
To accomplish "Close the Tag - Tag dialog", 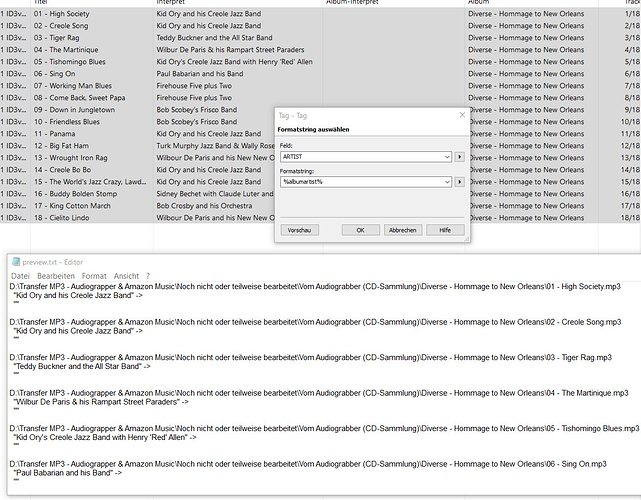I will tap(462, 115).
